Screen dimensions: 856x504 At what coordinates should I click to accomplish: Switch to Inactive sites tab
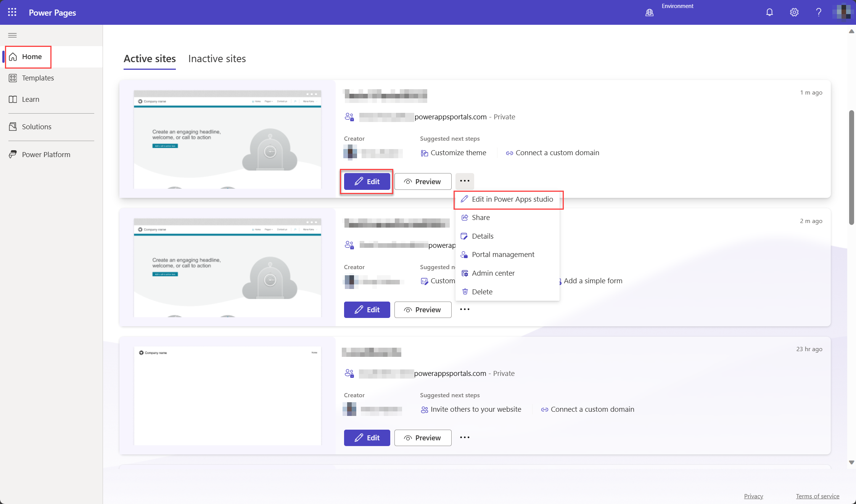tap(217, 58)
